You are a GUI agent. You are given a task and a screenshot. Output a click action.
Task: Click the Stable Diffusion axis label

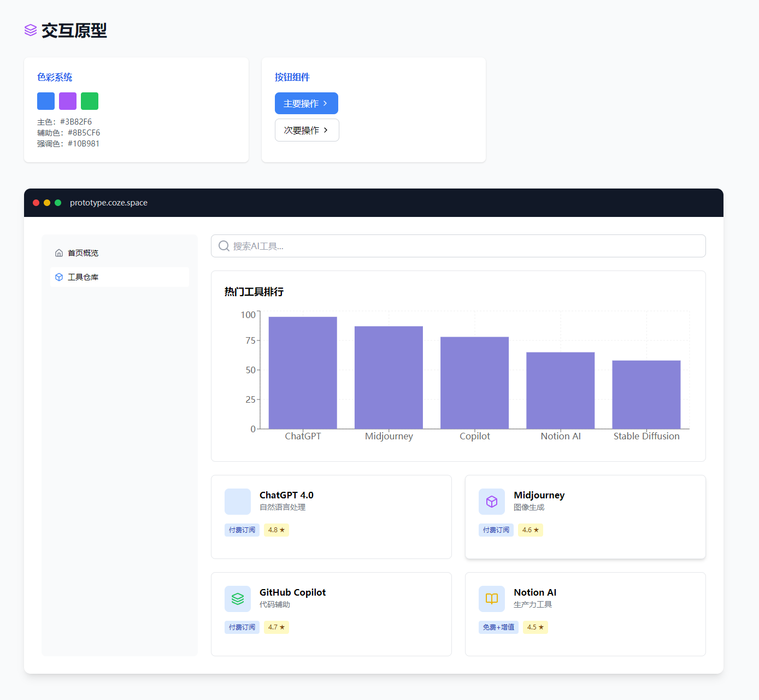(x=646, y=436)
